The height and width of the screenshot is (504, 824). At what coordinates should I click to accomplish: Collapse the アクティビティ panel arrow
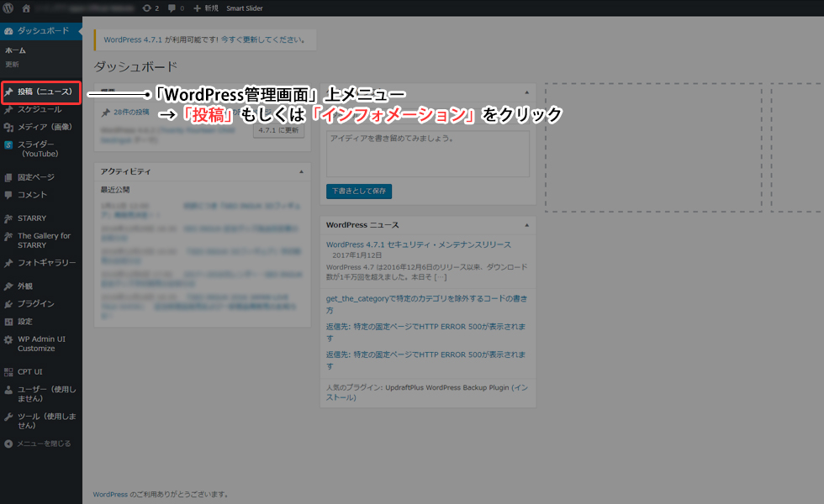tap(301, 171)
